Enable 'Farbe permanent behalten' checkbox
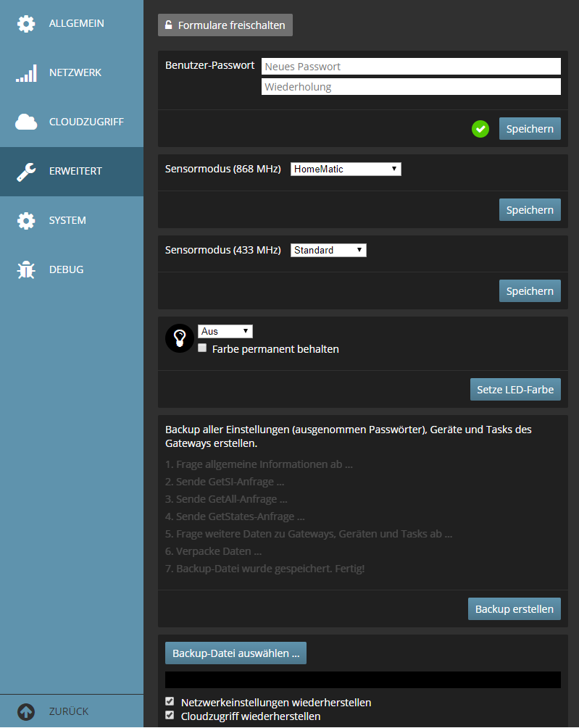The height and width of the screenshot is (728, 579). coord(203,348)
